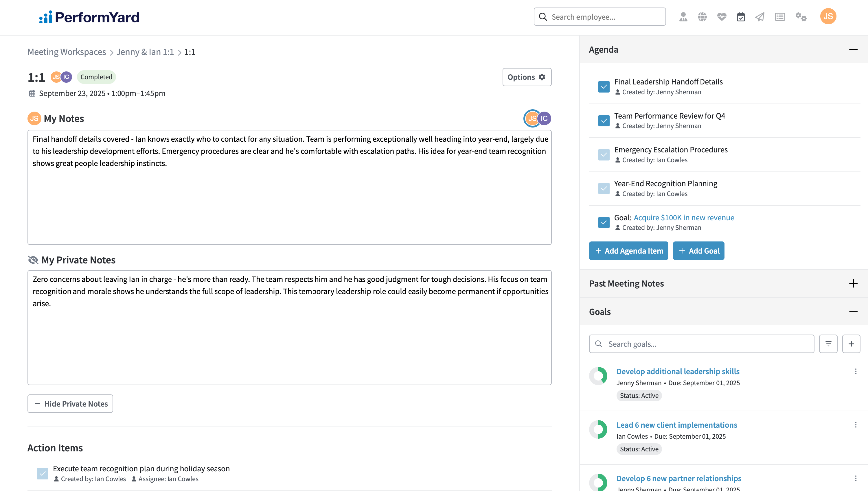Image resolution: width=868 pixels, height=491 pixels.
Task: Expand the Past Meeting Notes section
Action: [x=853, y=283]
